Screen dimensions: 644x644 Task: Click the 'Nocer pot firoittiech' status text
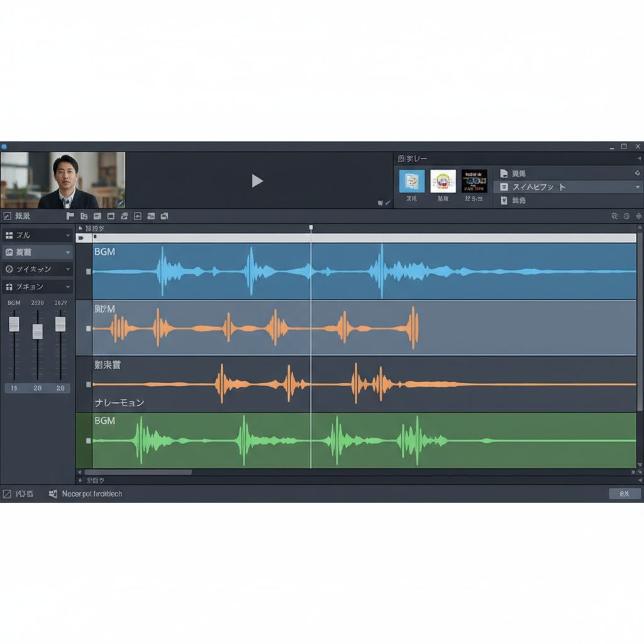pyautogui.click(x=92, y=494)
